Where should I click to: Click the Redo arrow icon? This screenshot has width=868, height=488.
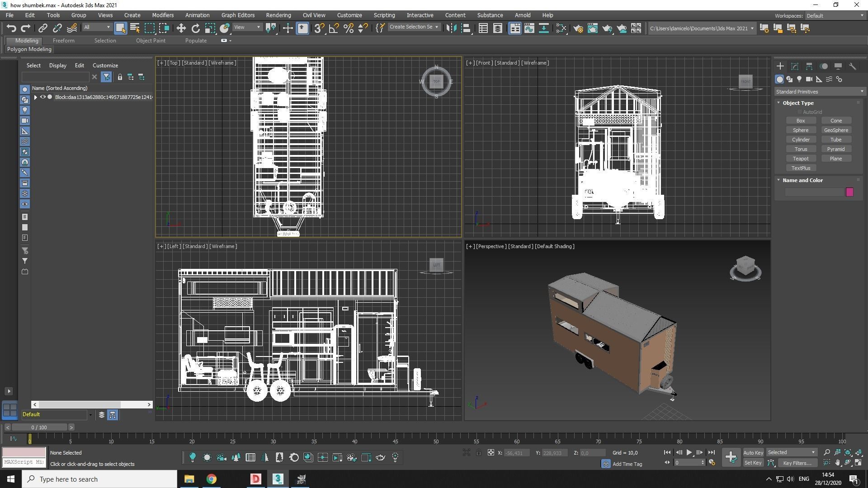coord(26,28)
